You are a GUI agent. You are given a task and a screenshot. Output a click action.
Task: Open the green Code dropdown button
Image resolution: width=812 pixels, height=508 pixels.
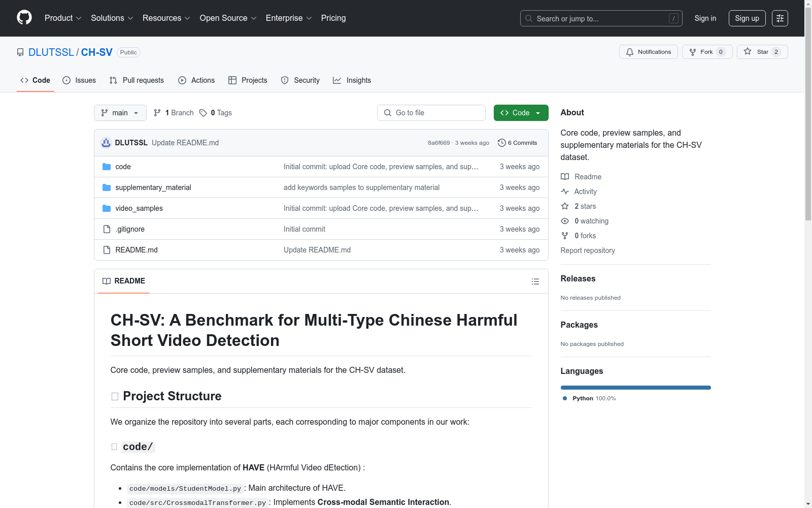pyautogui.click(x=521, y=113)
